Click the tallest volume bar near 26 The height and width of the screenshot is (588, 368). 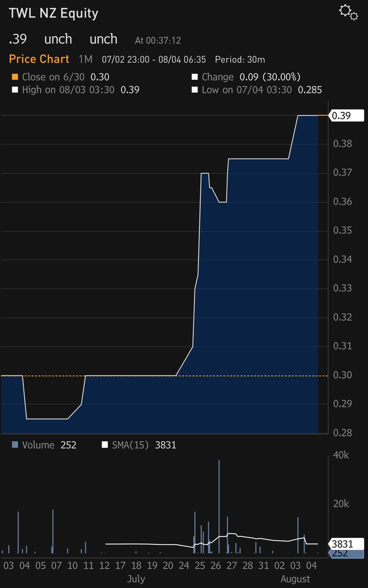coord(219,507)
